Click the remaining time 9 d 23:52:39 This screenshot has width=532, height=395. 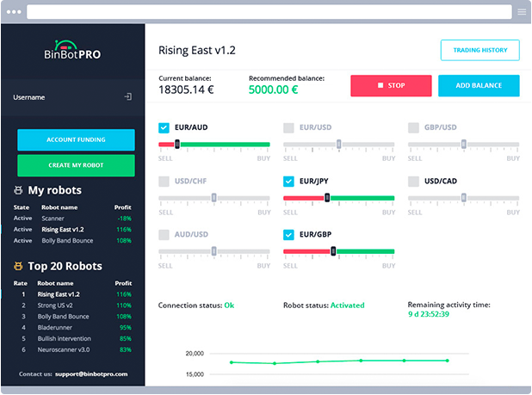coord(429,314)
